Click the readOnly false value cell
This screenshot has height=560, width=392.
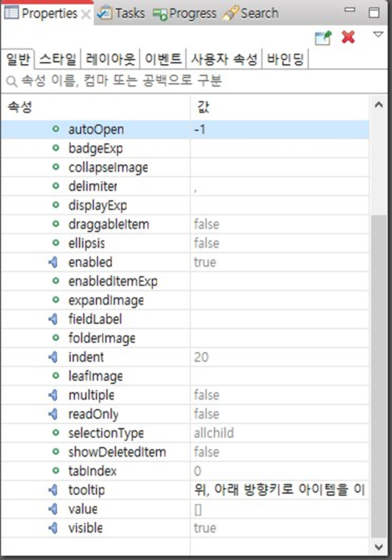[279, 414]
